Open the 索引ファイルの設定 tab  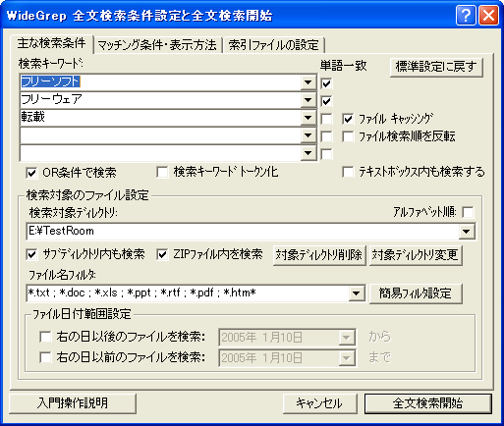[x=274, y=45]
